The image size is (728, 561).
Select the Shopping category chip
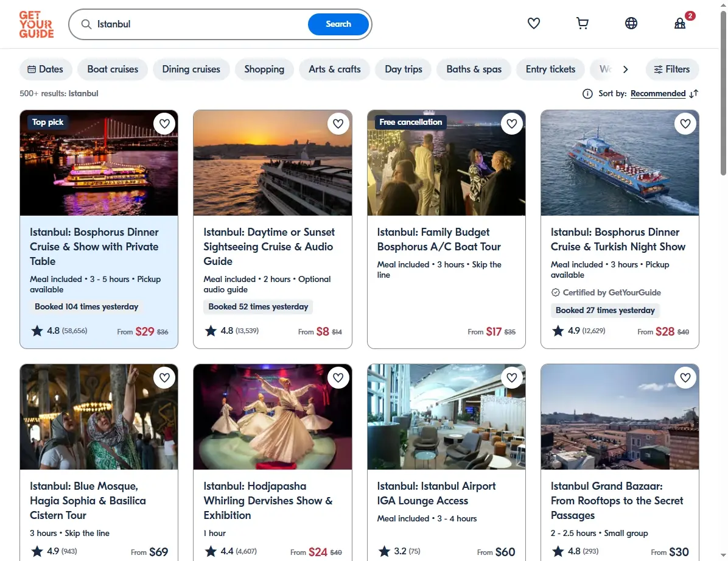click(264, 69)
